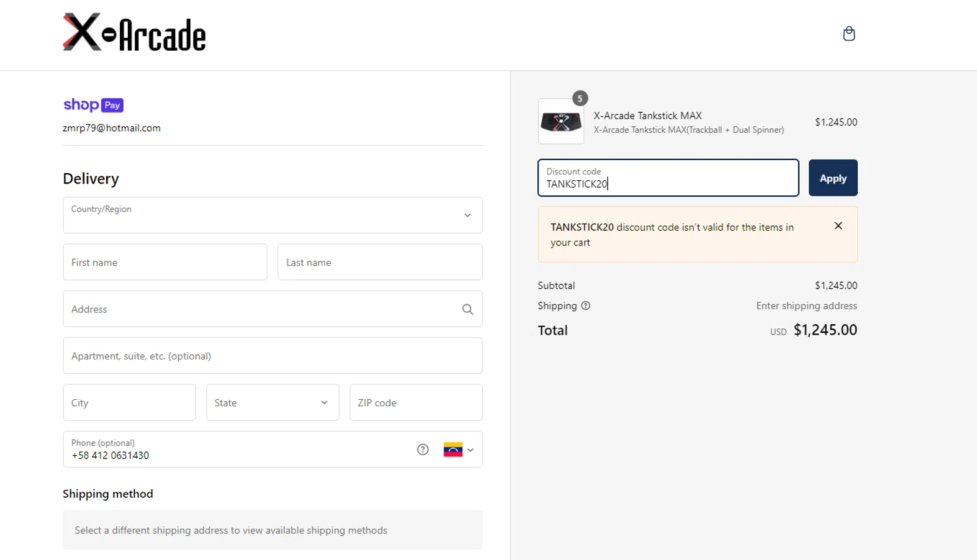977x560 pixels.
Task: Click the Tankstick MAX product thumbnail
Action: [x=561, y=122]
